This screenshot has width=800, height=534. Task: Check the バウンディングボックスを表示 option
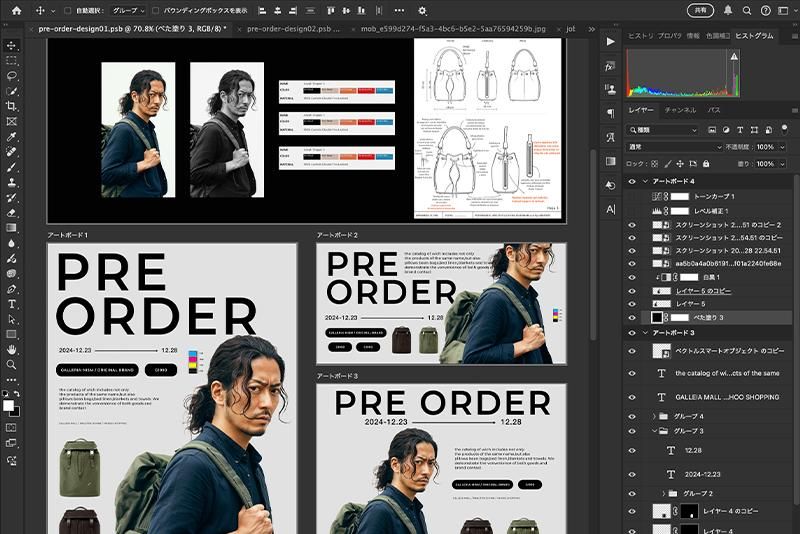pyautogui.click(x=156, y=10)
